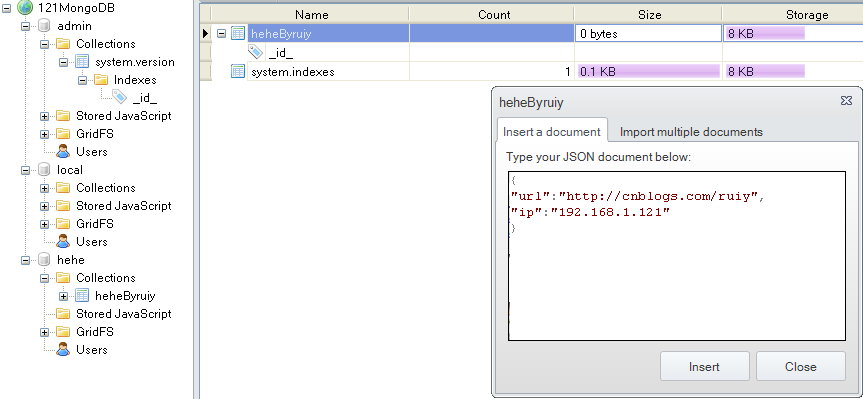The height and width of the screenshot is (399, 863).
Task: Click the "ip" line in JSON editor
Action: (590, 212)
